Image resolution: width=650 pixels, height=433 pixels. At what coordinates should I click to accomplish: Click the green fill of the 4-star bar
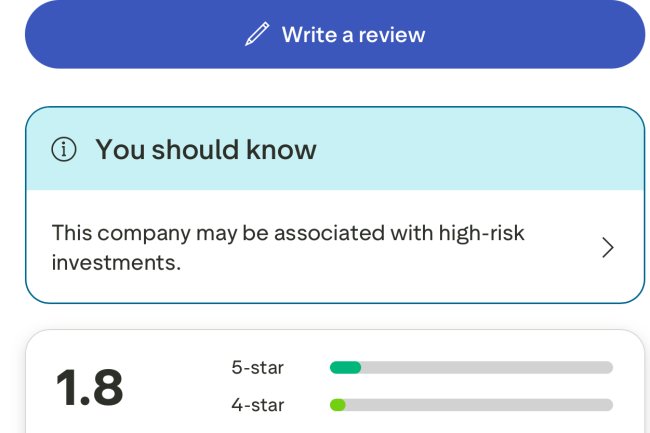click(338, 405)
